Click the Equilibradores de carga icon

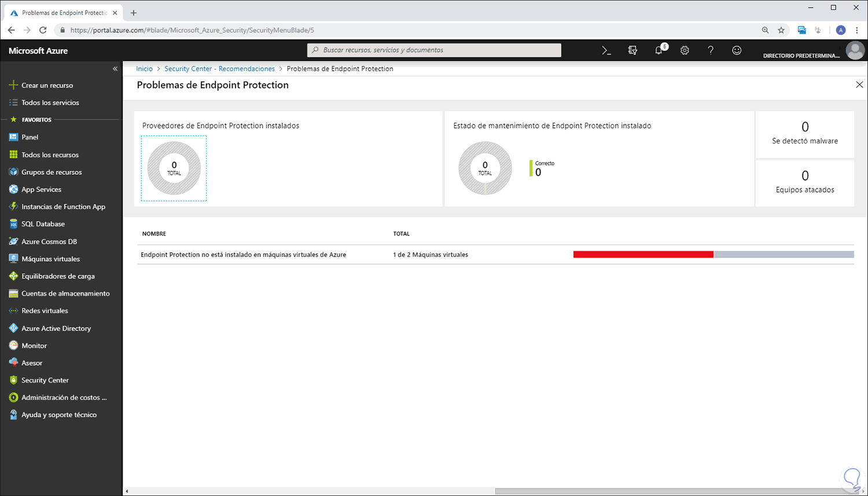tap(13, 276)
